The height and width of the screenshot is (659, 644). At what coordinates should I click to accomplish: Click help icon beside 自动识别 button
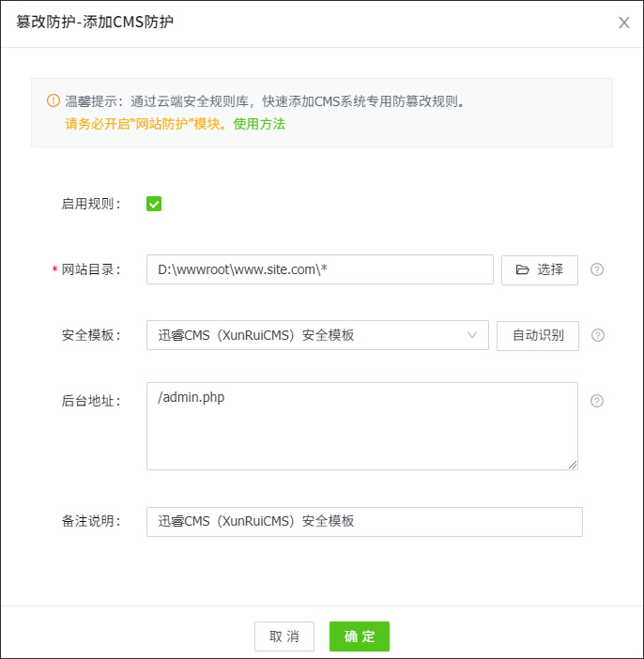[597, 335]
